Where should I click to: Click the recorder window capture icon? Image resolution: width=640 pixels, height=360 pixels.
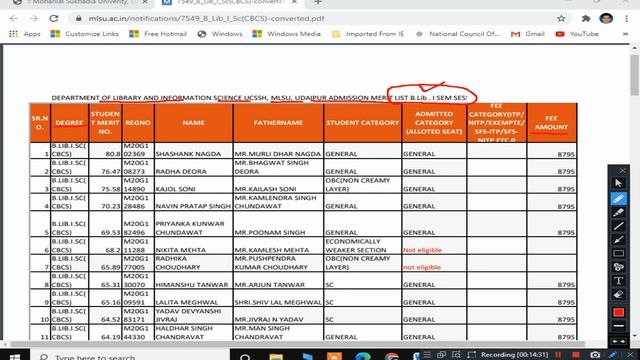click(x=441, y=355)
